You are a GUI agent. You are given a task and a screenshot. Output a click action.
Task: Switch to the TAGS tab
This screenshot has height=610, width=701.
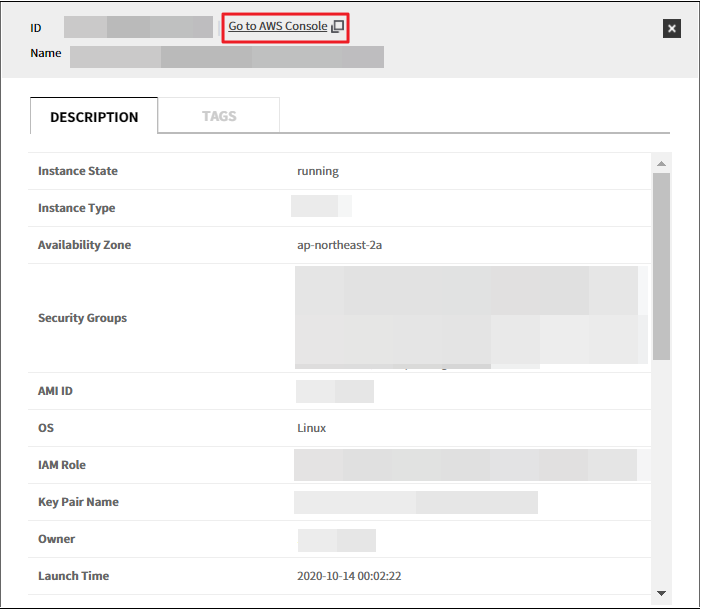coord(219,116)
